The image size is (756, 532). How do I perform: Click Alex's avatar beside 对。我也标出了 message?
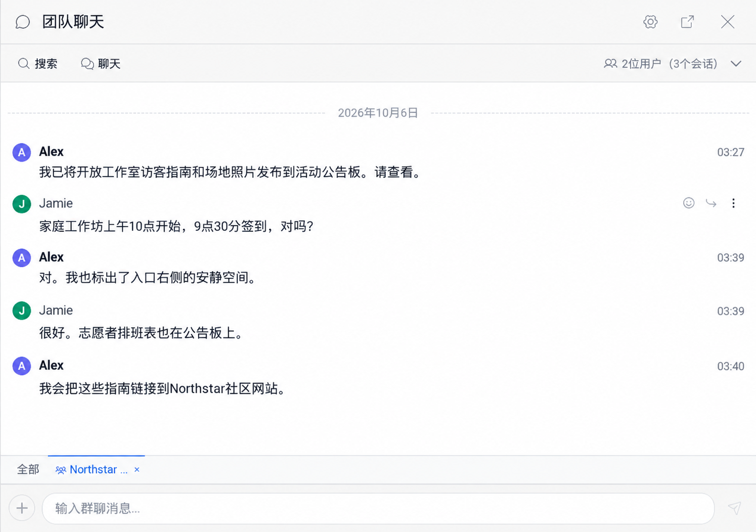coord(22,257)
